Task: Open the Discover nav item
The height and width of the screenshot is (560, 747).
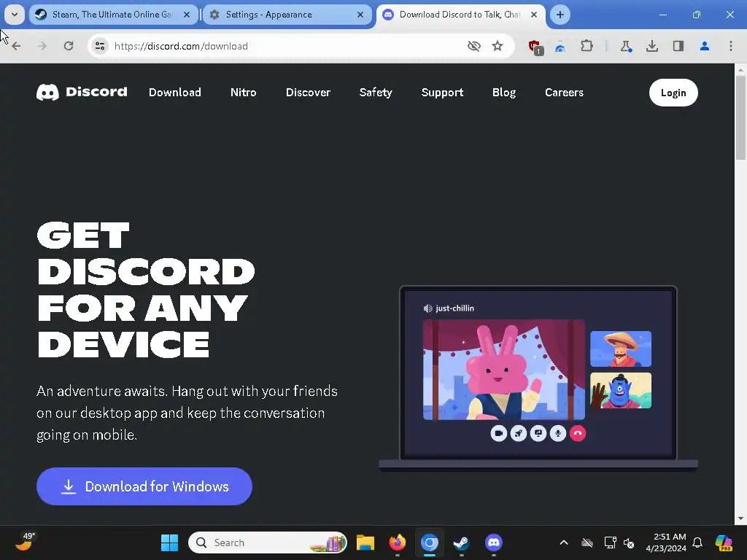Action: [x=309, y=93]
